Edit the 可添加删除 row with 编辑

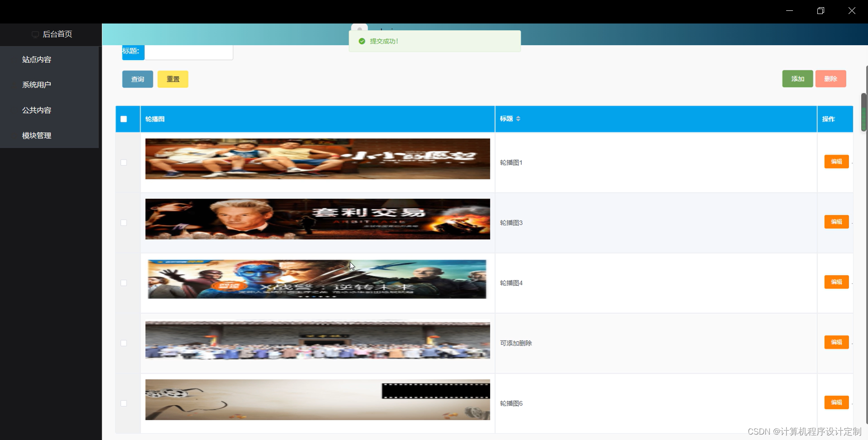pyautogui.click(x=836, y=342)
